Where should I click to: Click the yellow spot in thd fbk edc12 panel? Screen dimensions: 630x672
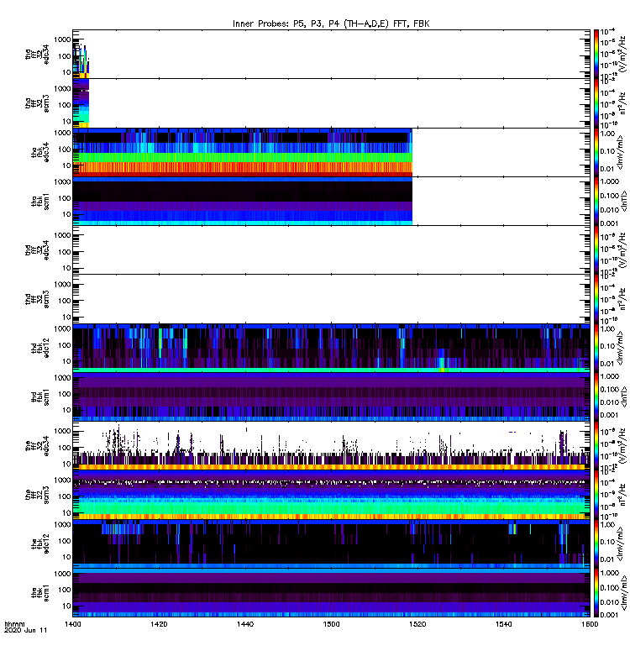click(443, 369)
